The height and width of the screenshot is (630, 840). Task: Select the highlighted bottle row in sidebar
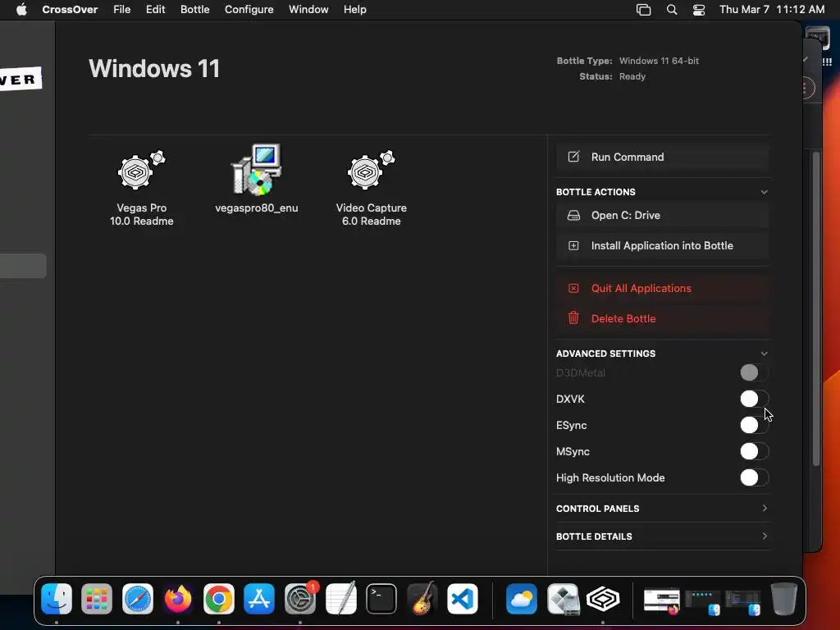23,266
